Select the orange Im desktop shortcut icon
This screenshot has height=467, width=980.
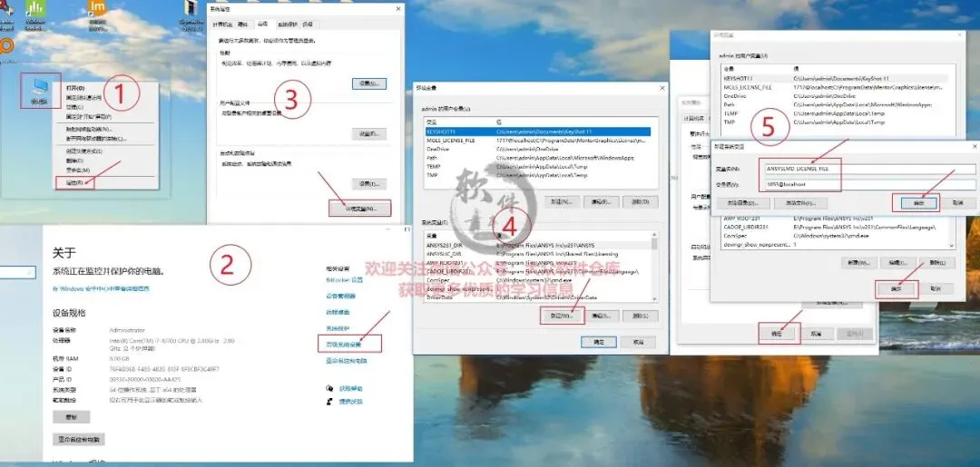tap(97, 14)
